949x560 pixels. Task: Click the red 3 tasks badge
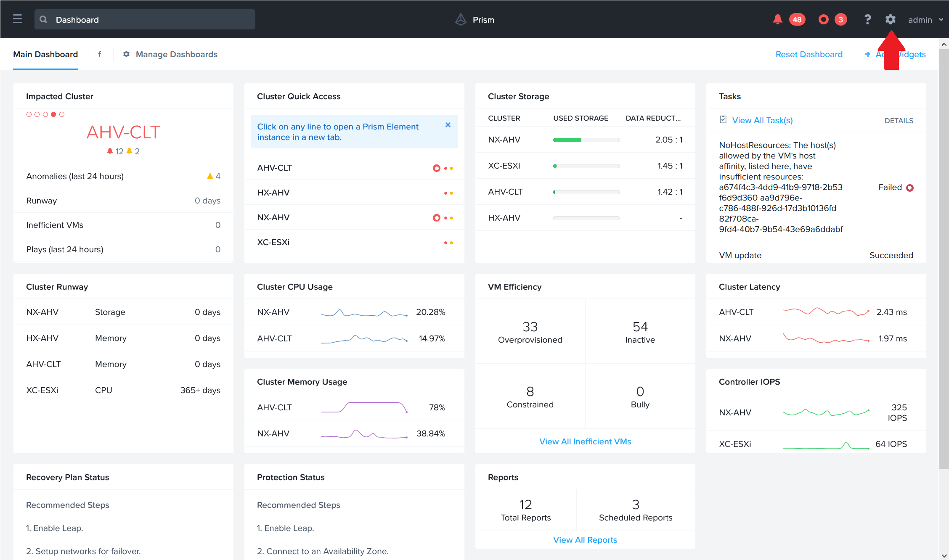pyautogui.click(x=841, y=19)
